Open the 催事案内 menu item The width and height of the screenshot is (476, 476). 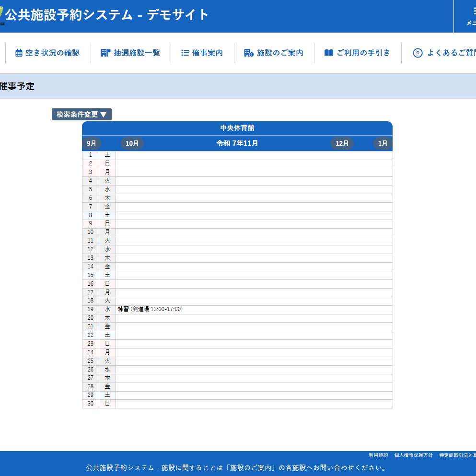click(x=207, y=53)
